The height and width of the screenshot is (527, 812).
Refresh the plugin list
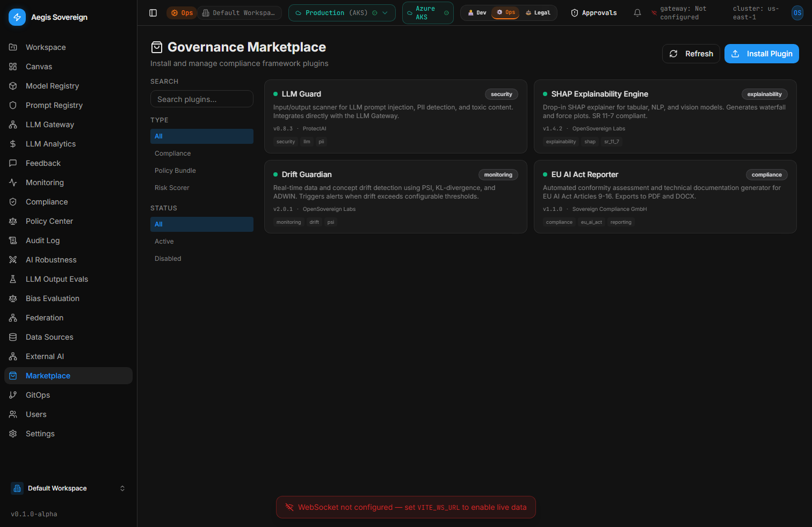pyautogui.click(x=691, y=54)
